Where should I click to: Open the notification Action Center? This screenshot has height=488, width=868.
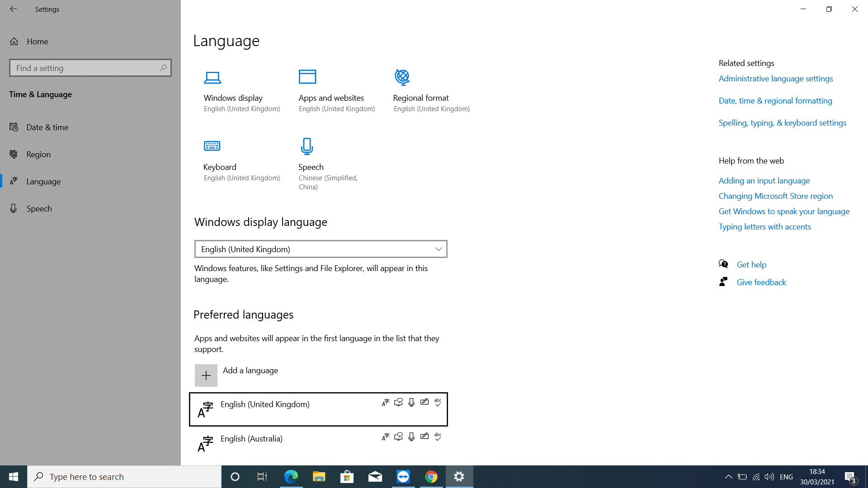(x=850, y=477)
